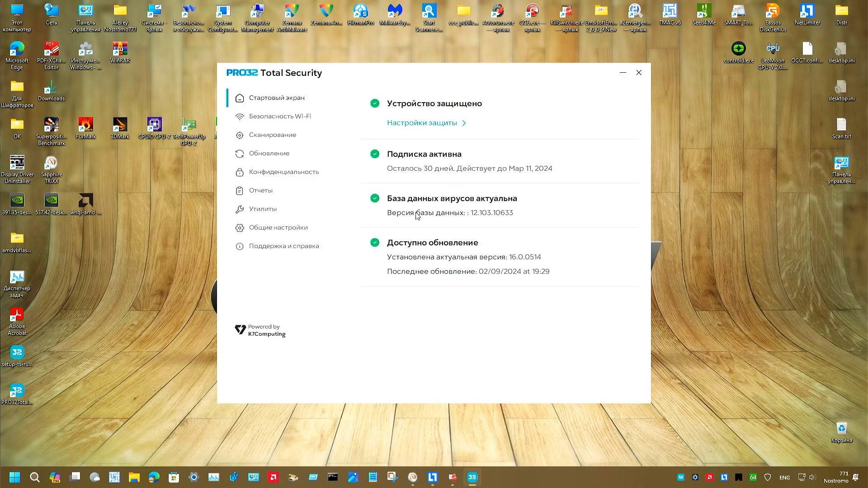Click the scan target icon beside Сканирование
Viewport: 868px width, 488px height.
point(240,135)
